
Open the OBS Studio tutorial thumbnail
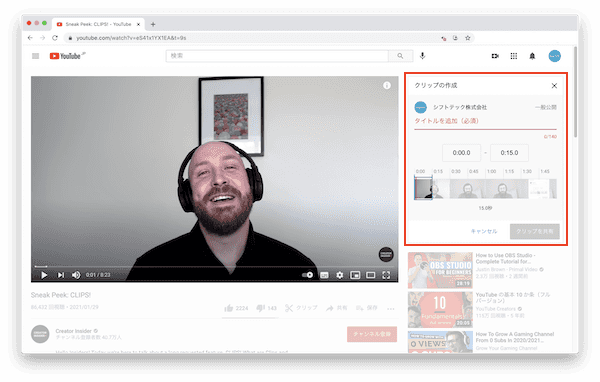click(440, 270)
